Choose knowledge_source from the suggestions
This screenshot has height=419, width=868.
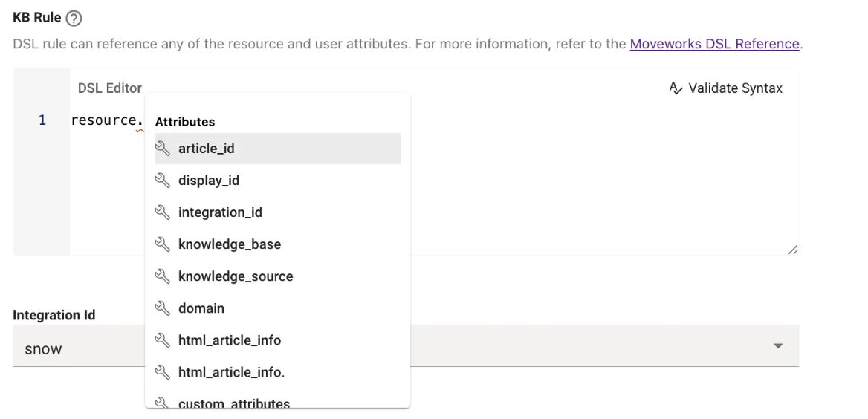[236, 276]
